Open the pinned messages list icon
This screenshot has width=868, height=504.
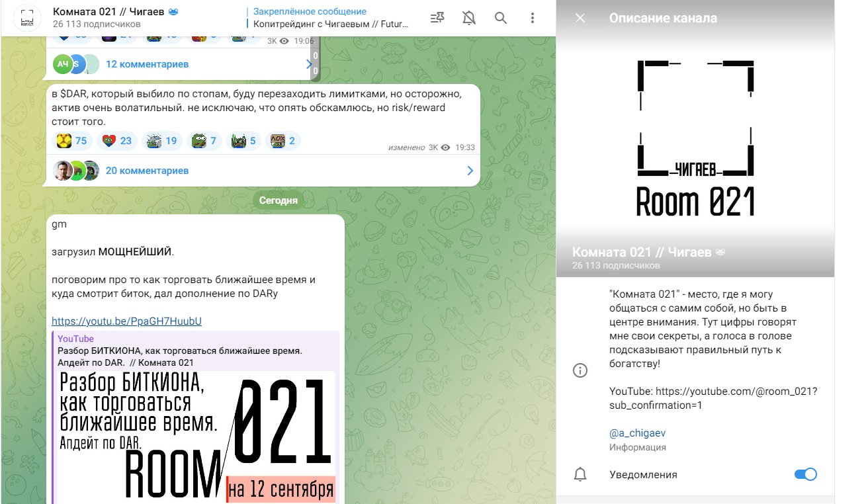pos(437,19)
